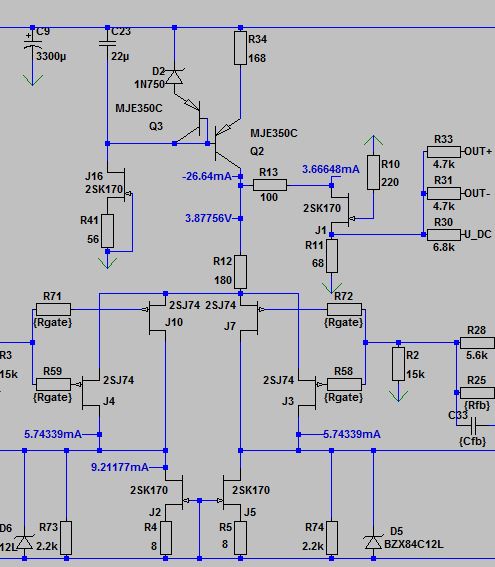Click the D5 BZX84C12L zener diode
This screenshot has height=567, width=495.
coord(374,541)
